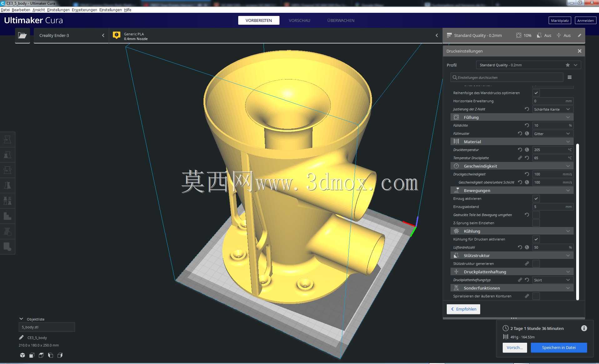This screenshot has height=364, width=599.
Task: Click the settings panel vertical scrollbar
Action: point(577,222)
